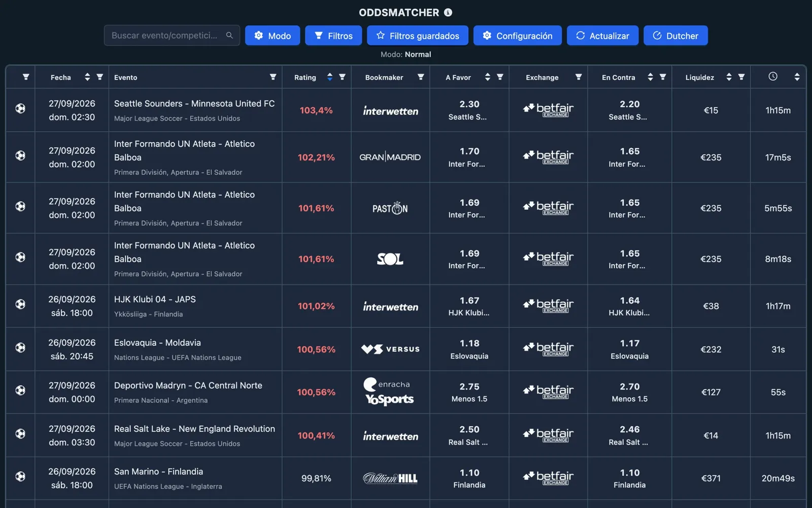This screenshot has width=812, height=508.
Task: Open the Modo settings button
Action: (x=273, y=36)
